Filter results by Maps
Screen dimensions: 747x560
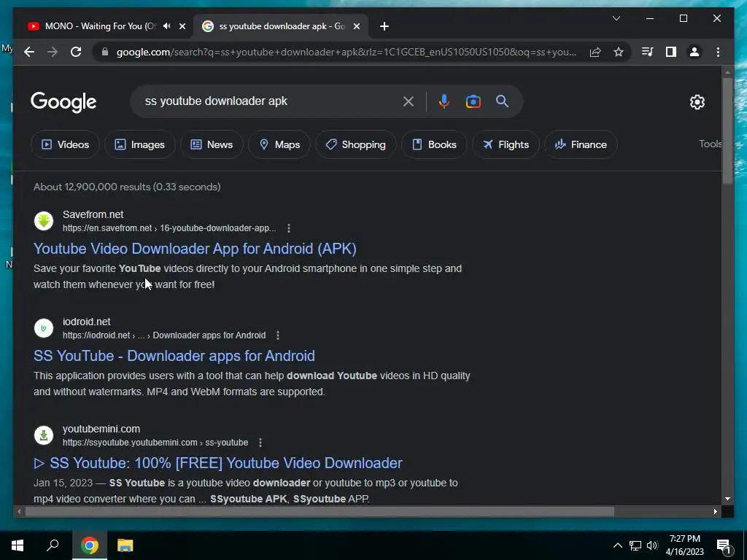coord(279,144)
